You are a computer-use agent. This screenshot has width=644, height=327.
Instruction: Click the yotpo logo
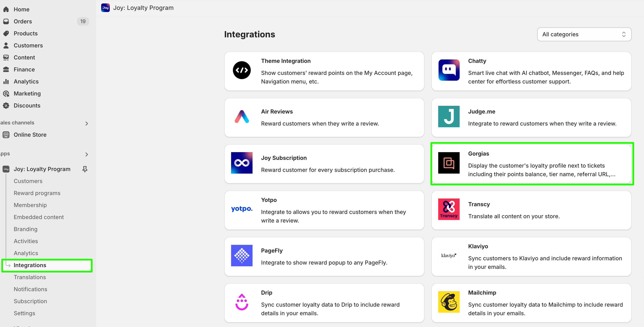(241, 209)
